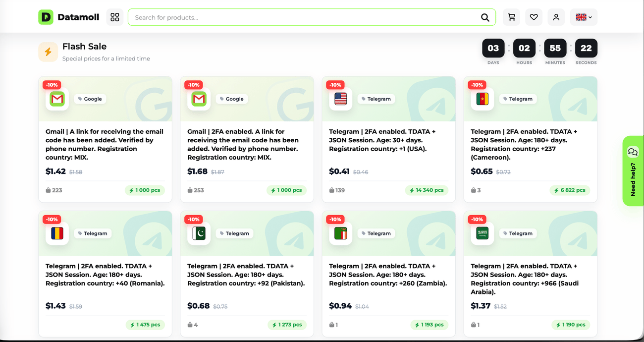Open the Telegram Romania product title

[105, 275]
